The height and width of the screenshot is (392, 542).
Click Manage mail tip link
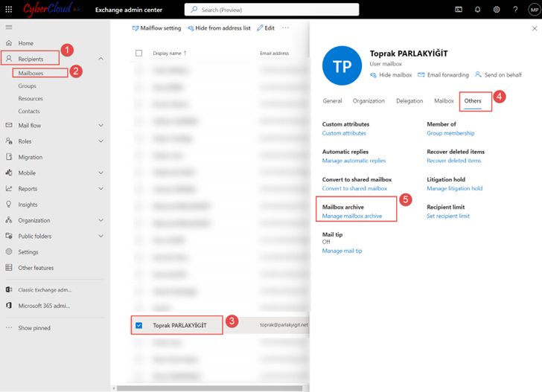pos(342,251)
